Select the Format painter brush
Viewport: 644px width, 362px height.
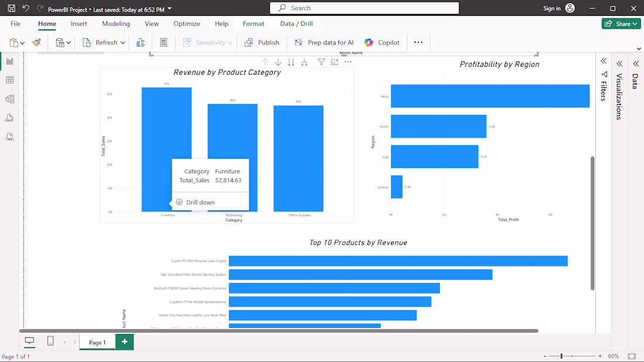coord(36,42)
